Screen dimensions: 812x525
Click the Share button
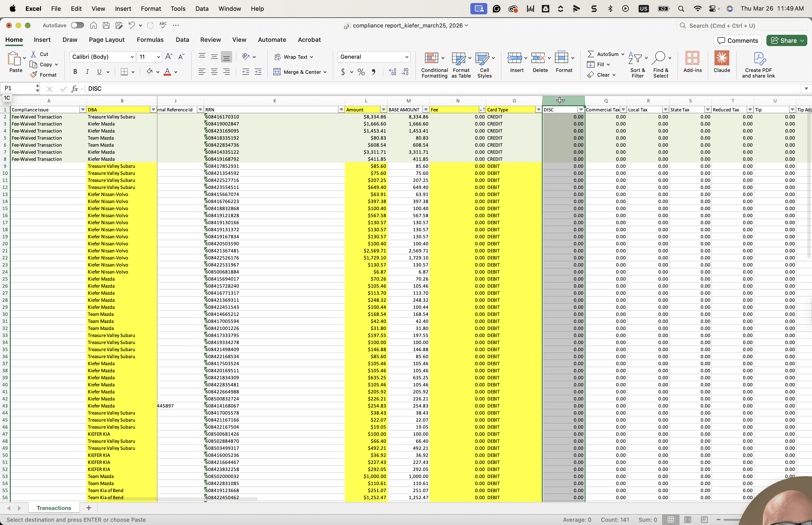[786, 41]
